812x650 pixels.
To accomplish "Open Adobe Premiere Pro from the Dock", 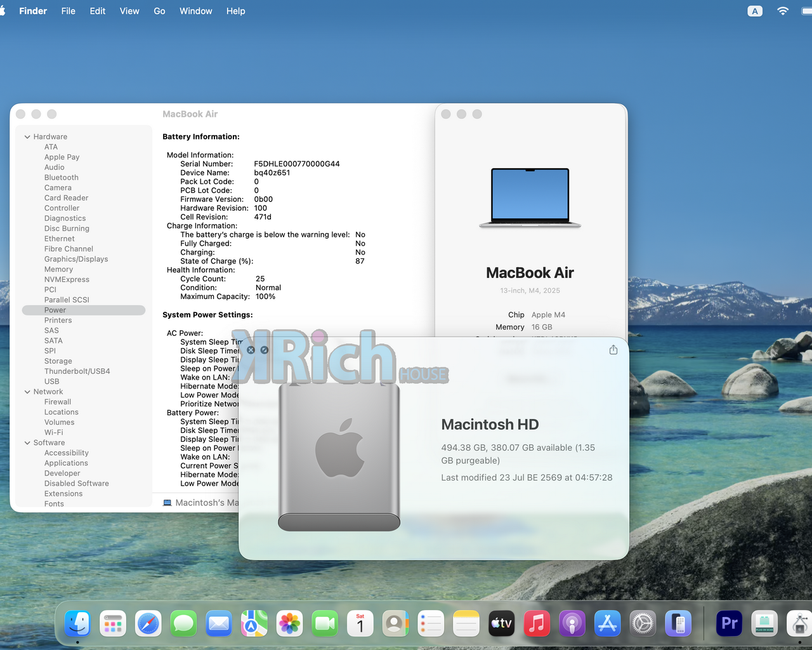I will [x=730, y=624].
